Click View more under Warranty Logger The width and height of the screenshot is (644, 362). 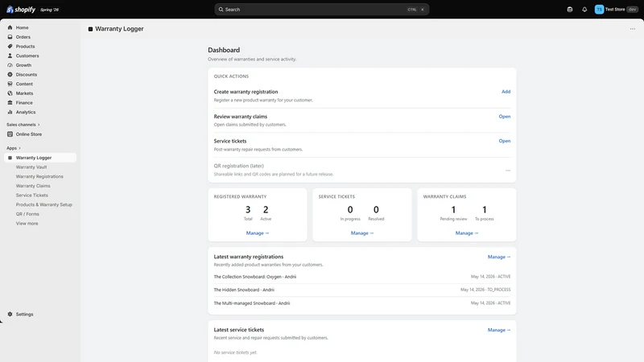pyautogui.click(x=27, y=224)
